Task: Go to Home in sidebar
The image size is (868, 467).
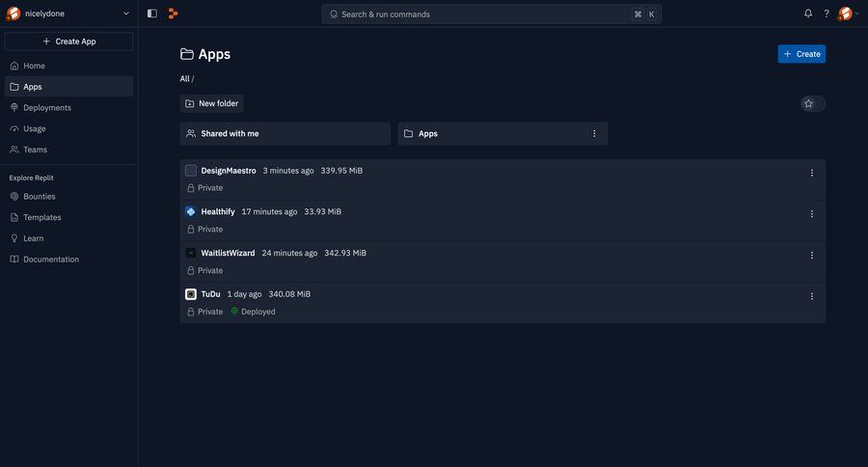Action: pos(68,66)
